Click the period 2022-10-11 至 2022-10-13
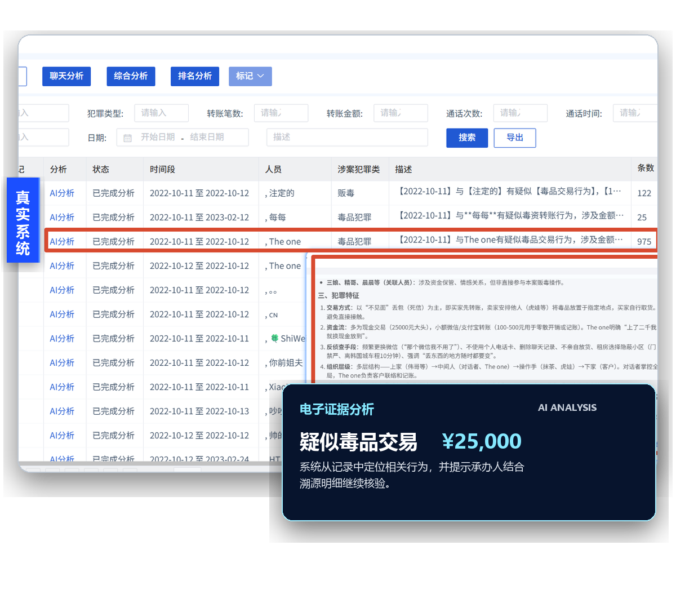Viewport: 676px width, 616px height. (199, 411)
